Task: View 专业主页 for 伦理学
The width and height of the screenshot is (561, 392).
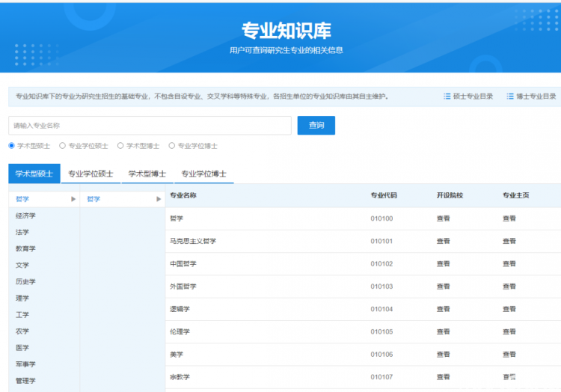Action: [x=509, y=332]
